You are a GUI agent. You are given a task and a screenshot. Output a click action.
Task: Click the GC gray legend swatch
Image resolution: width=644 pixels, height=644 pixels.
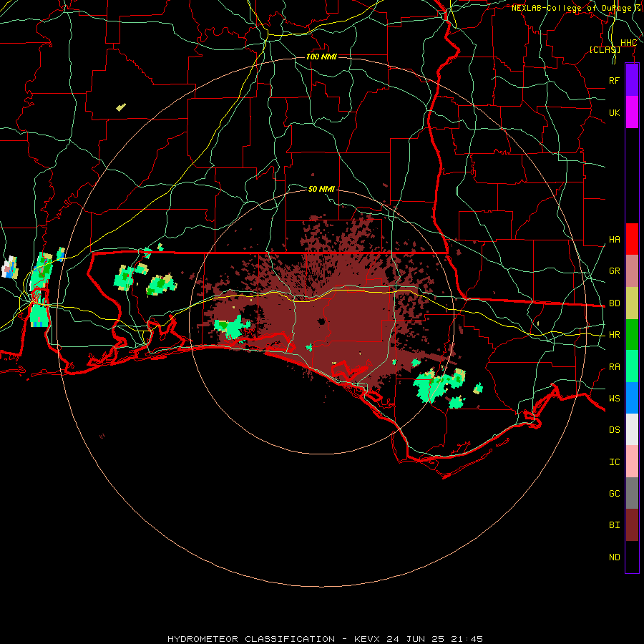632,493
